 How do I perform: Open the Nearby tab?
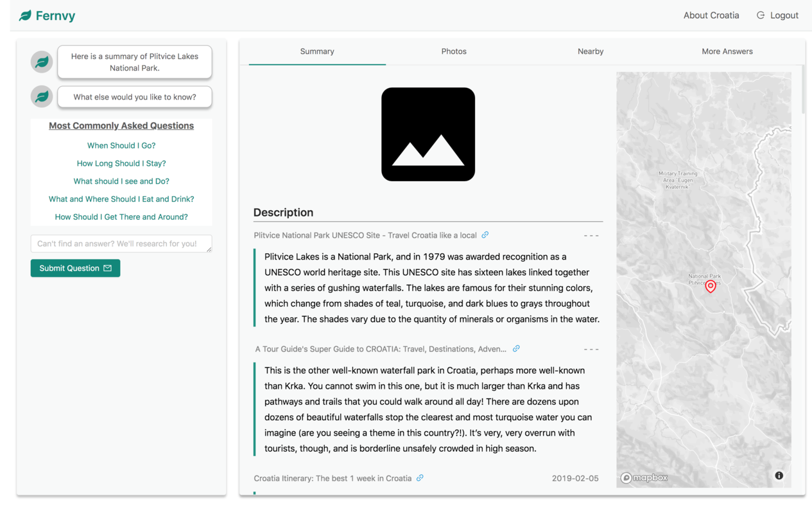click(591, 51)
